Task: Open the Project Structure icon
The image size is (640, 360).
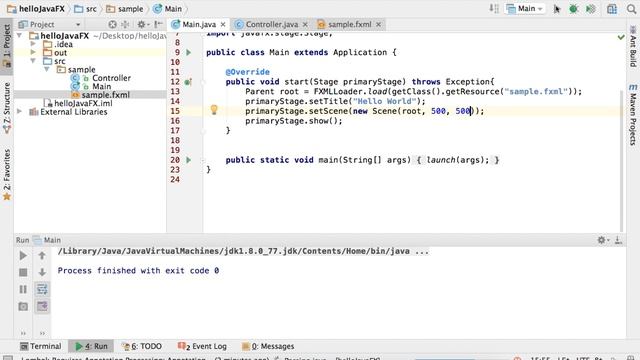Action: (x=612, y=9)
